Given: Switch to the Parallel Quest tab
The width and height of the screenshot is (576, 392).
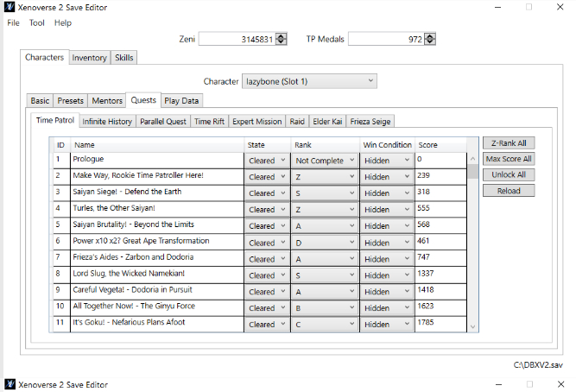Looking at the screenshot, I should pos(163,121).
